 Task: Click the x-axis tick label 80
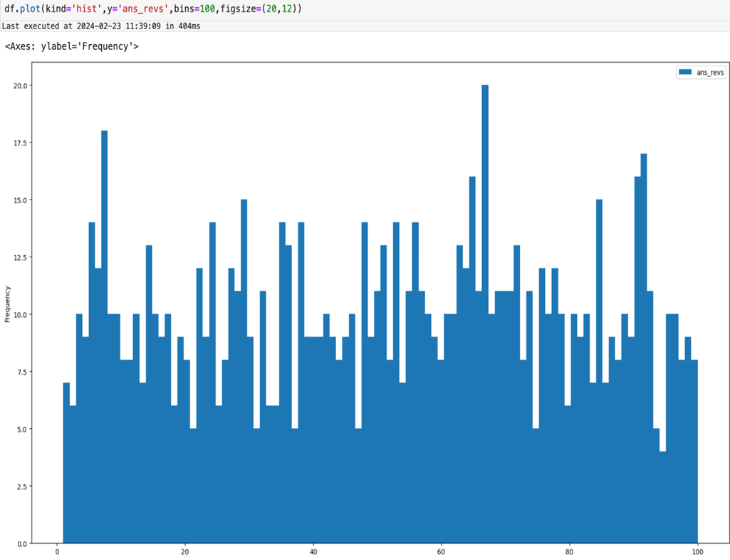pyautogui.click(x=569, y=552)
